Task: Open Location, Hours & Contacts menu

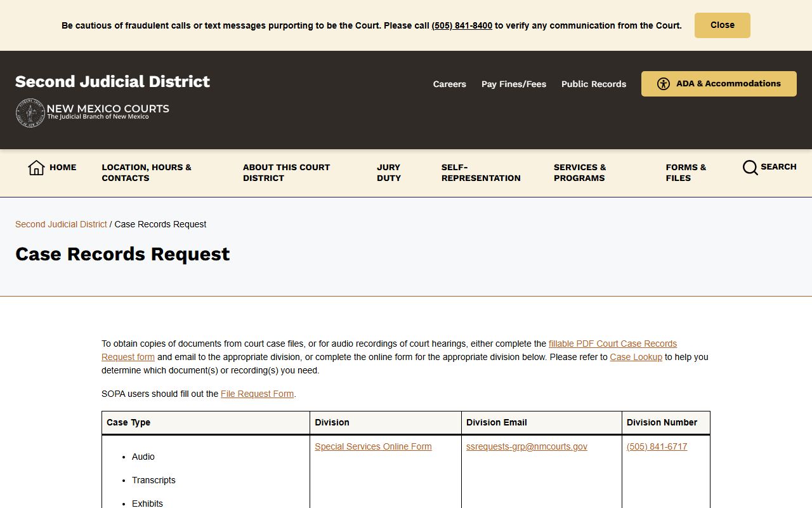Action: (147, 173)
